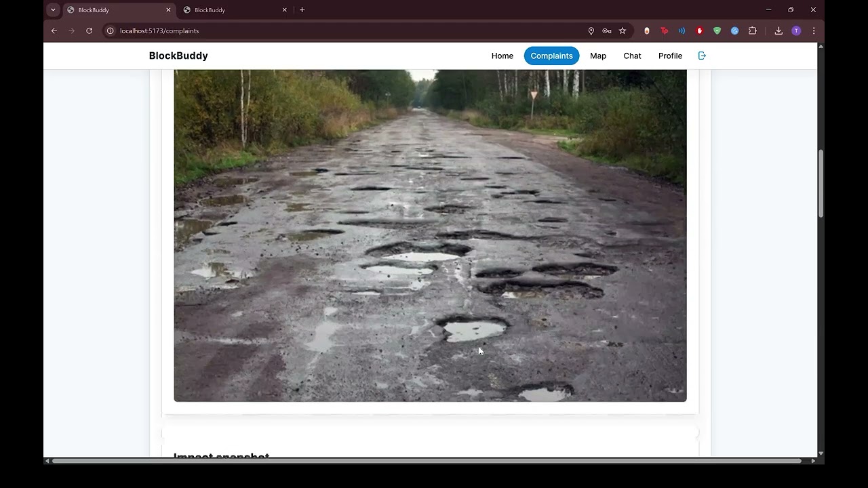The image size is (868, 488).
Task: Open the Chat page link
Action: [632, 56]
